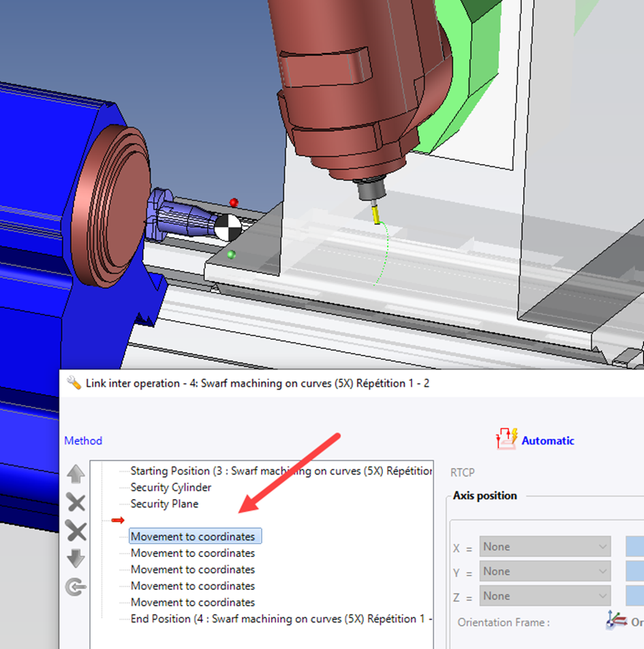Select the Security Cylinder step
The height and width of the screenshot is (649, 644).
(170, 488)
